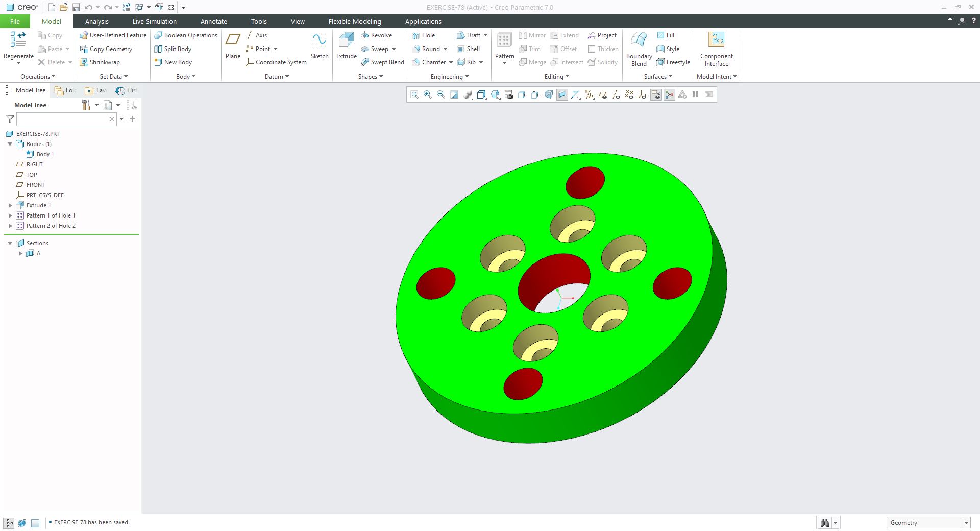This screenshot has width=980, height=531.
Task: Toggle the Model Tree panel from the status bar
Action: point(9,523)
